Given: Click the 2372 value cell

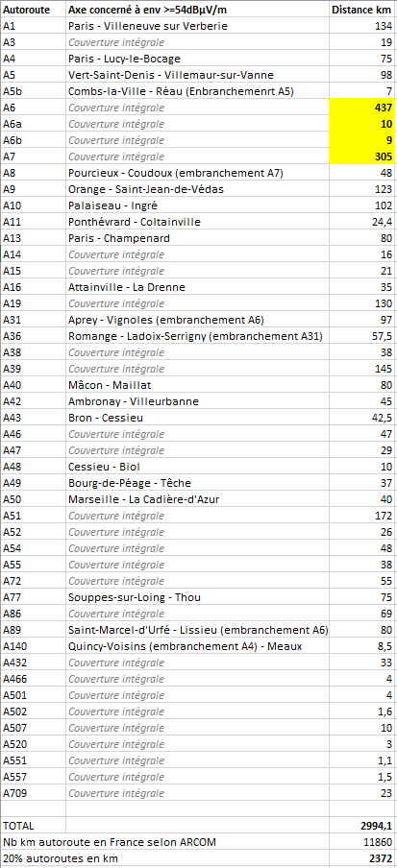Looking at the screenshot, I should click(362, 858).
